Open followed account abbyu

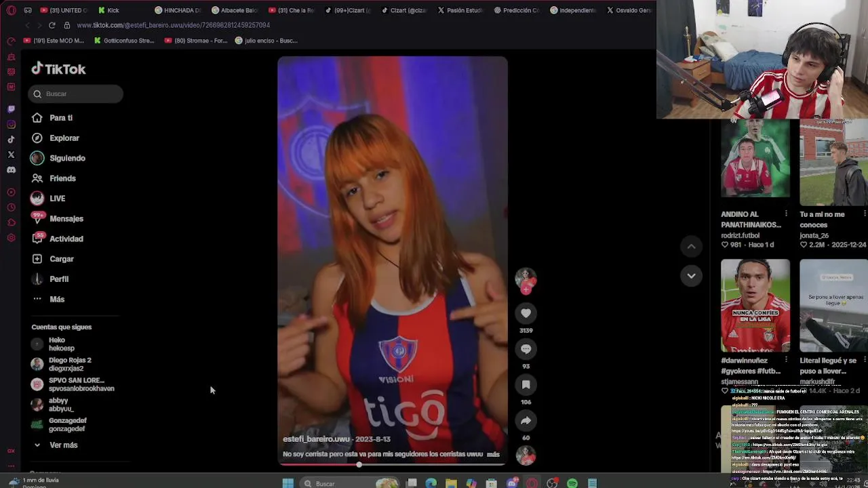[x=52, y=405]
